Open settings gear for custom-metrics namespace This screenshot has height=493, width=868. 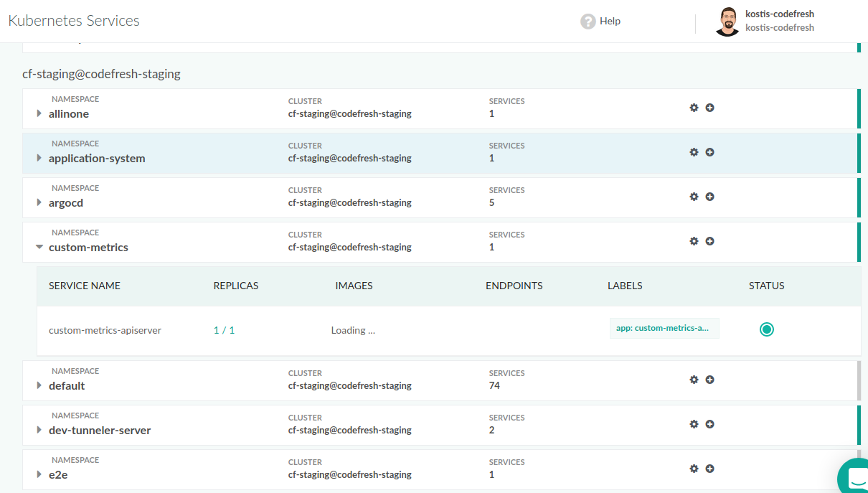694,241
